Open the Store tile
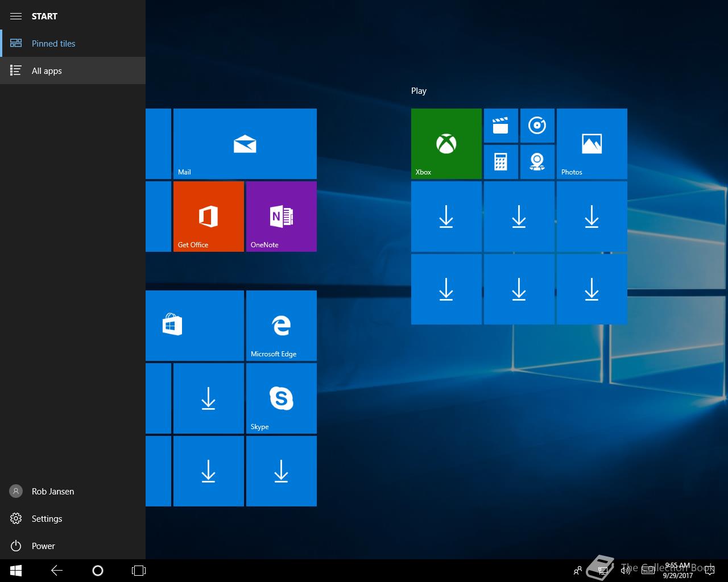 pos(195,326)
